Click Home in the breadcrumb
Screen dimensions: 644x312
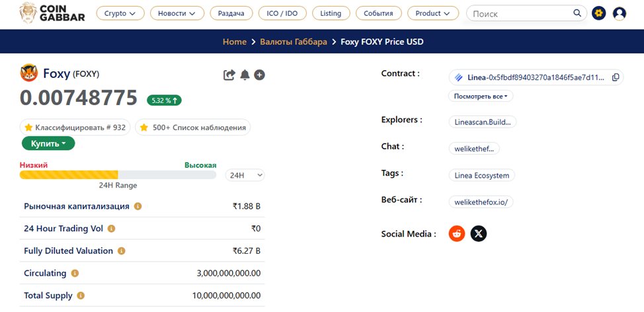tap(234, 42)
